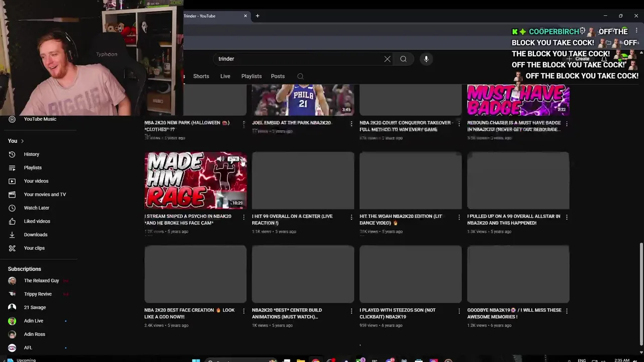Open video titled HIT THE WOAH NBA2K20 EDITION

tap(401, 220)
